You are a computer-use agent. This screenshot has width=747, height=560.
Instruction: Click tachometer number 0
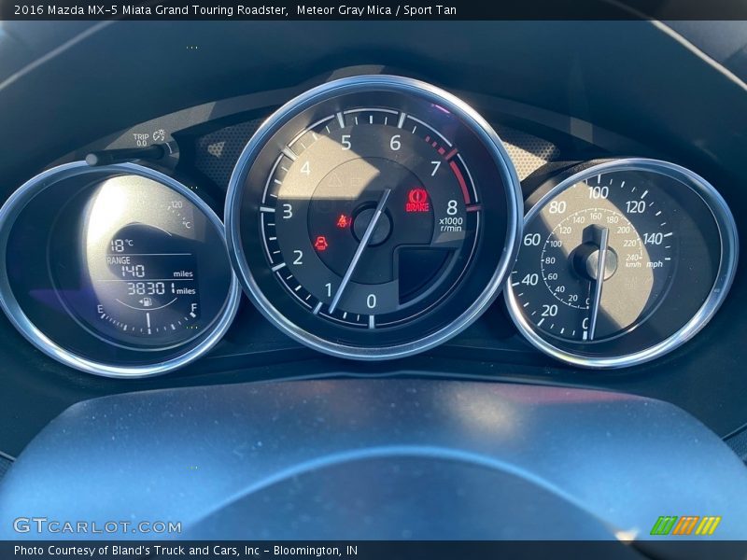[372, 301]
